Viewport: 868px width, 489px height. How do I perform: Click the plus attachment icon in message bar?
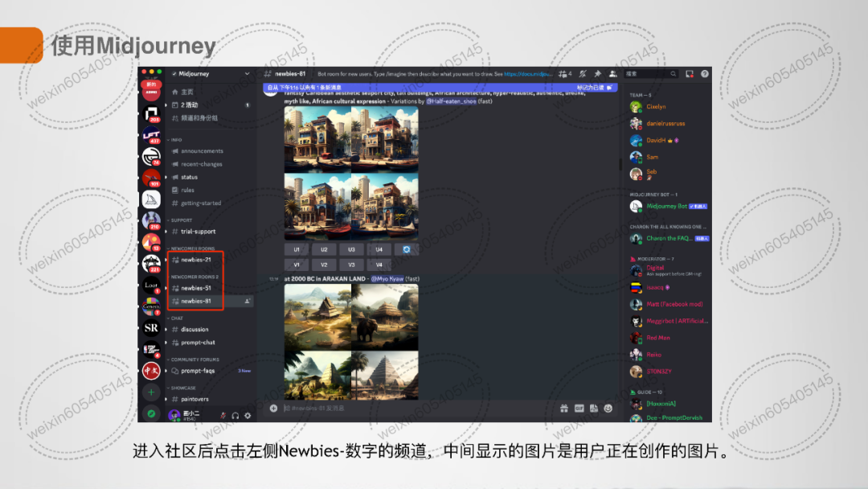[273, 408]
